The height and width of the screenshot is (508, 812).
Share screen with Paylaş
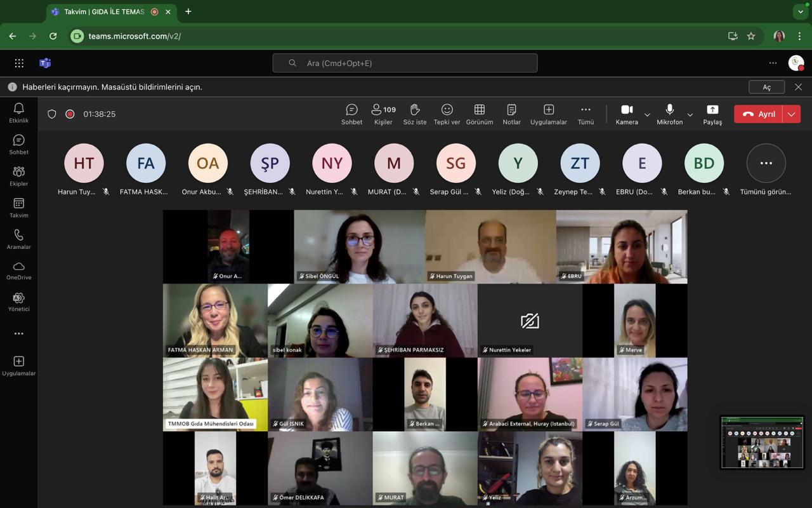pyautogui.click(x=712, y=114)
